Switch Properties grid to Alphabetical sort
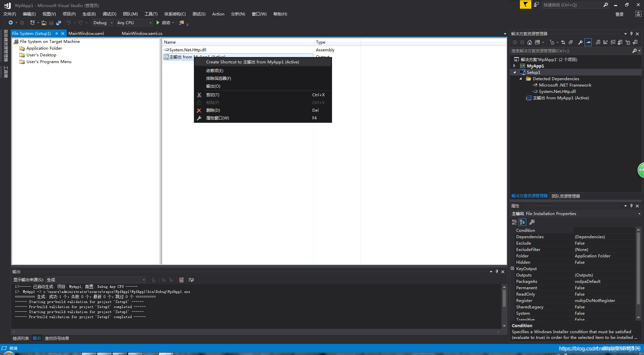The height and width of the screenshot is (355, 644). (x=522, y=222)
